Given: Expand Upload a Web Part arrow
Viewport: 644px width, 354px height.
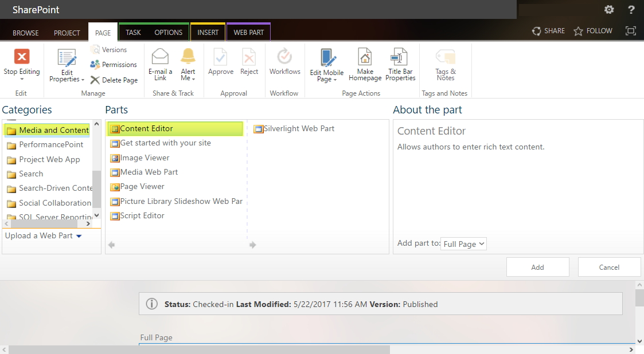Looking at the screenshot, I should coord(79,236).
